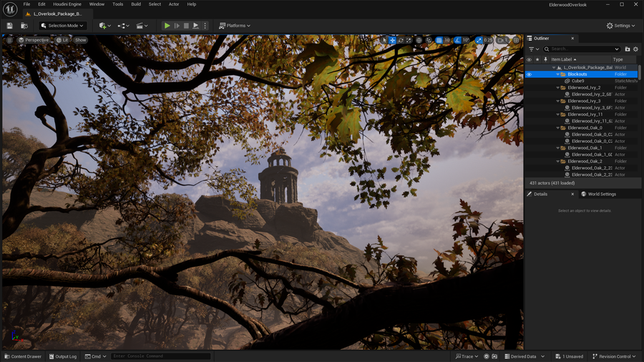Viewport: 644px width, 362px height.
Task: Open the Content Drawer
Action: pos(23,356)
